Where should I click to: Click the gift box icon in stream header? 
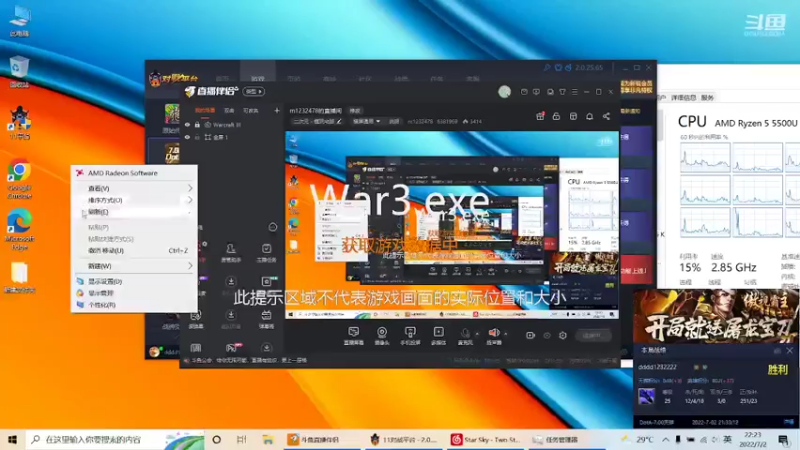[540, 116]
